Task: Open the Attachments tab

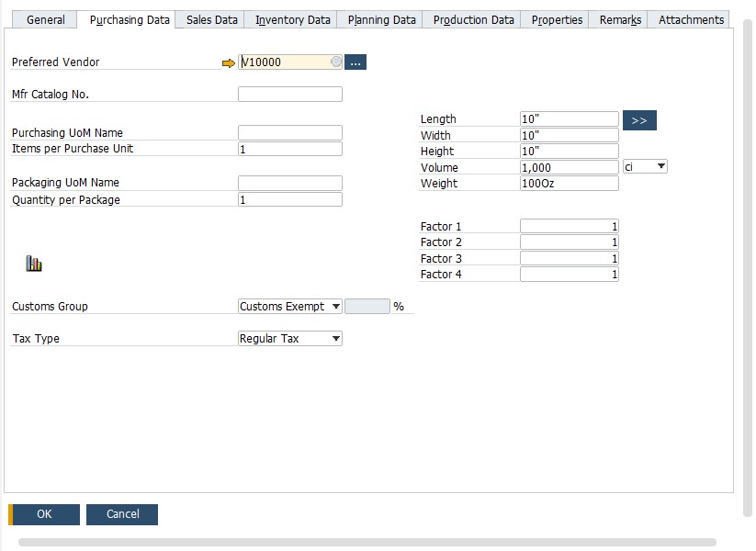Action: [691, 19]
